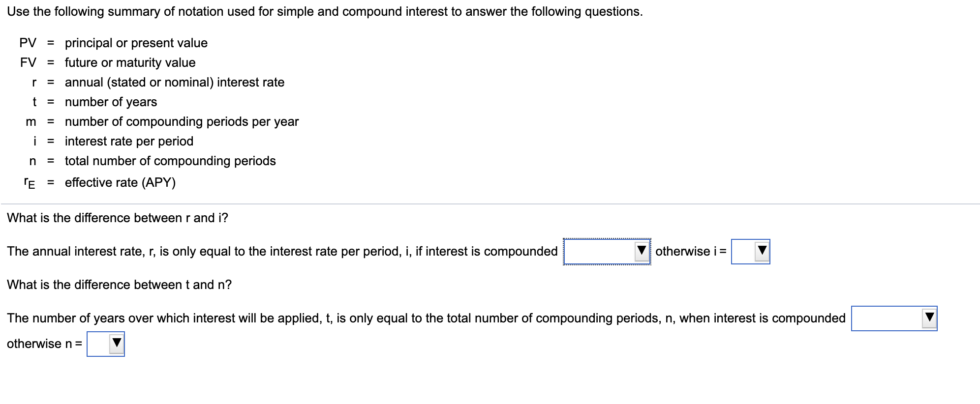Click the question 'What is the difference between r and i?'
The height and width of the screenshot is (404, 980).
pos(117,218)
